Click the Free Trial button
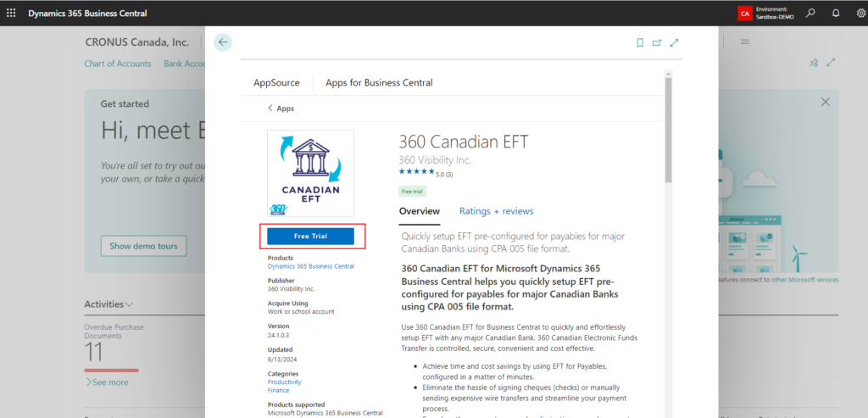 (x=310, y=237)
